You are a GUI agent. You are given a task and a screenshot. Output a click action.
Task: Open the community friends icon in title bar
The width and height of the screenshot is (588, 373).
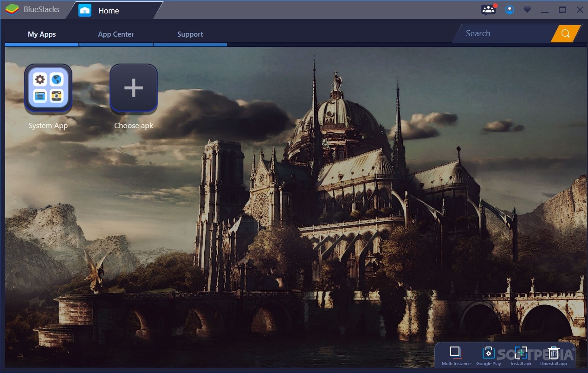click(x=488, y=9)
